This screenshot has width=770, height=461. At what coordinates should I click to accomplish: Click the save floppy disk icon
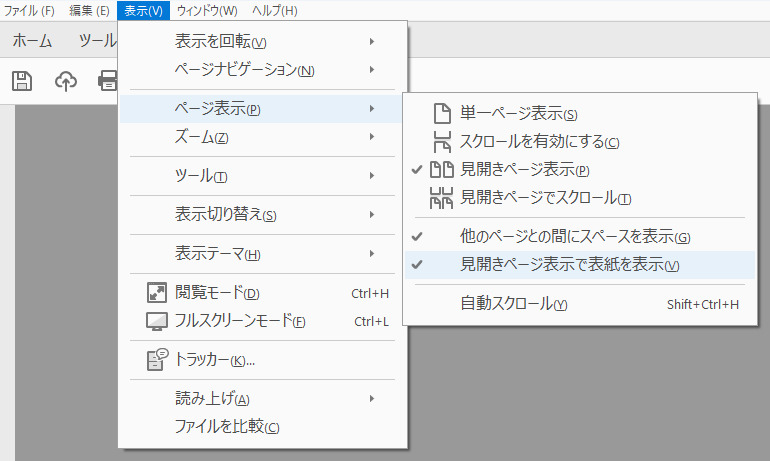click(x=22, y=81)
